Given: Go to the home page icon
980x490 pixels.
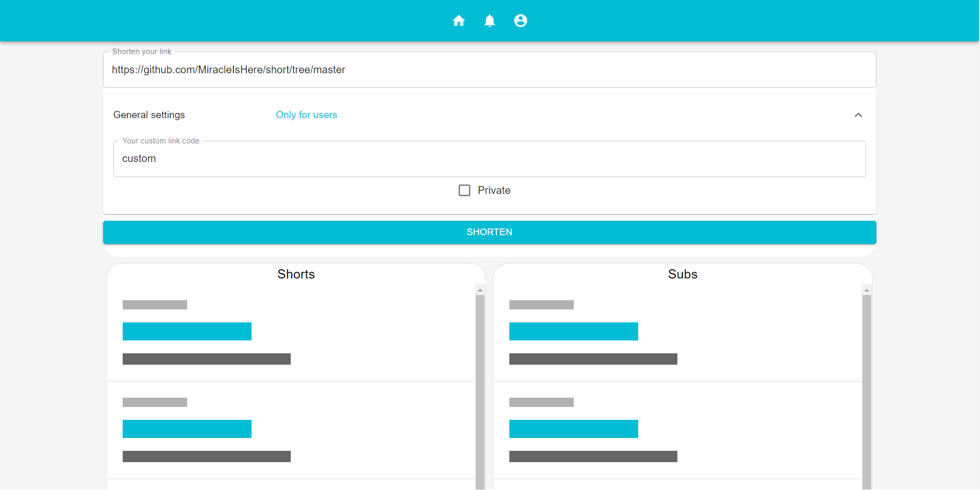Looking at the screenshot, I should click(458, 21).
